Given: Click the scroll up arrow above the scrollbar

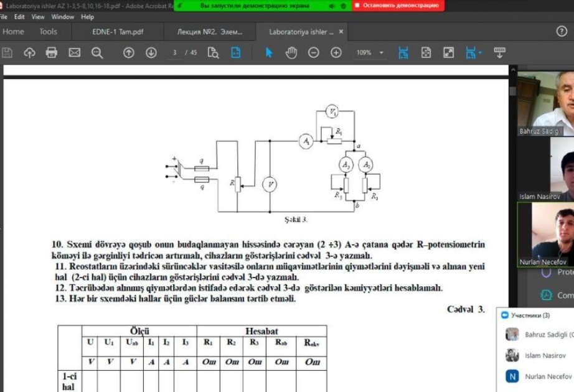Looking at the screenshot, I should pyautogui.click(x=513, y=69).
